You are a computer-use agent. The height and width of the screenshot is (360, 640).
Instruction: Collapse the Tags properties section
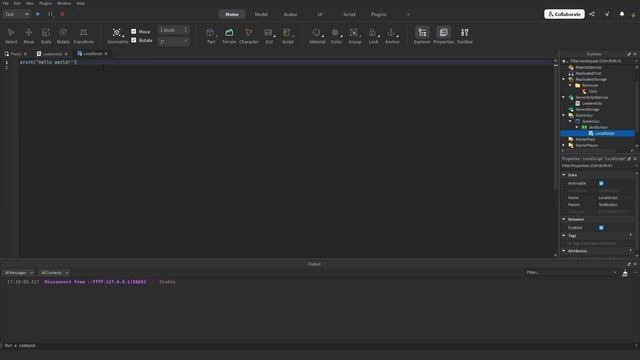[x=564, y=236]
